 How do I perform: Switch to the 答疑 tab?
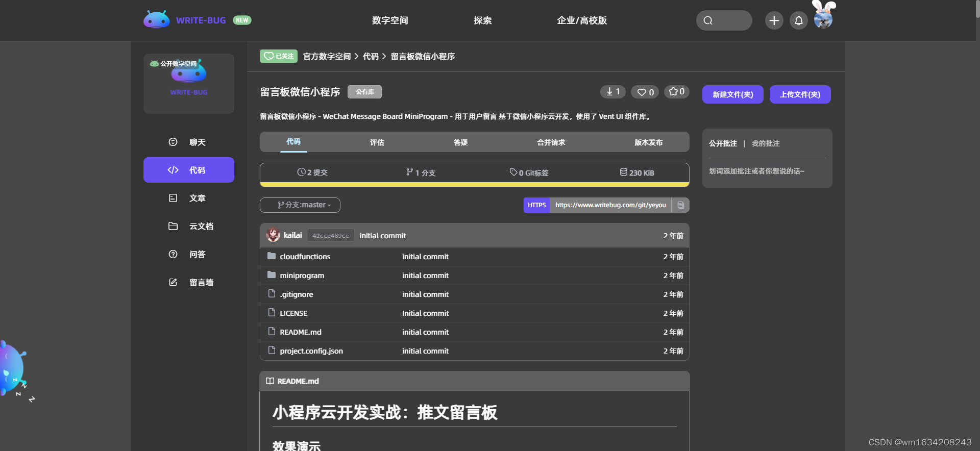[x=461, y=142]
